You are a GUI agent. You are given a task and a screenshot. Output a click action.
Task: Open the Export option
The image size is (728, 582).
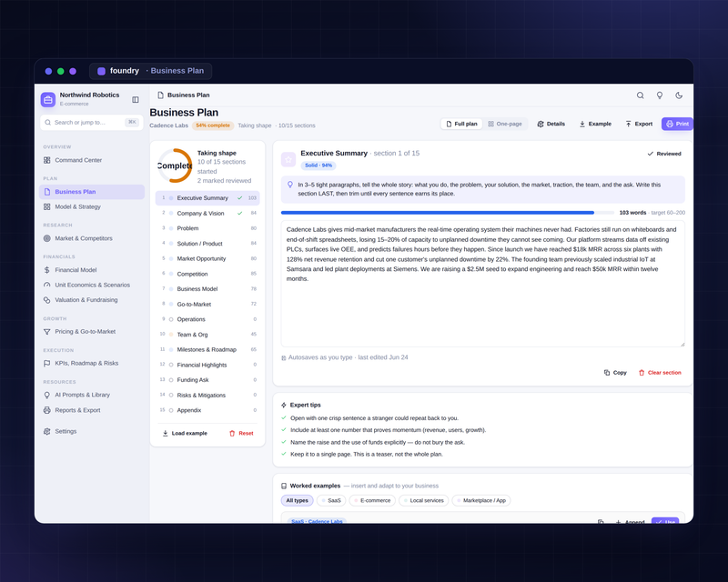click(639, 124)
